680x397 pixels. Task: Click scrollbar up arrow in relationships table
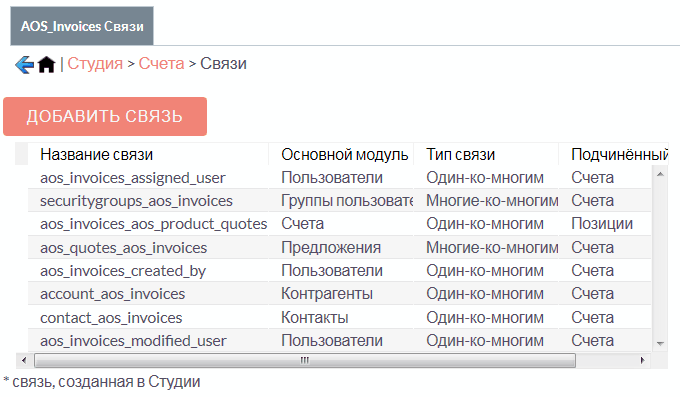pos(660,174)
